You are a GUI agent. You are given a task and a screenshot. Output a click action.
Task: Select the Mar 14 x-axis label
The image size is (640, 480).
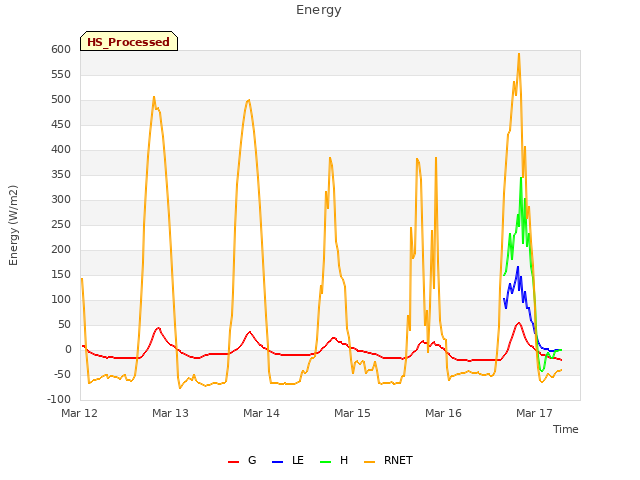coord(262,413)
